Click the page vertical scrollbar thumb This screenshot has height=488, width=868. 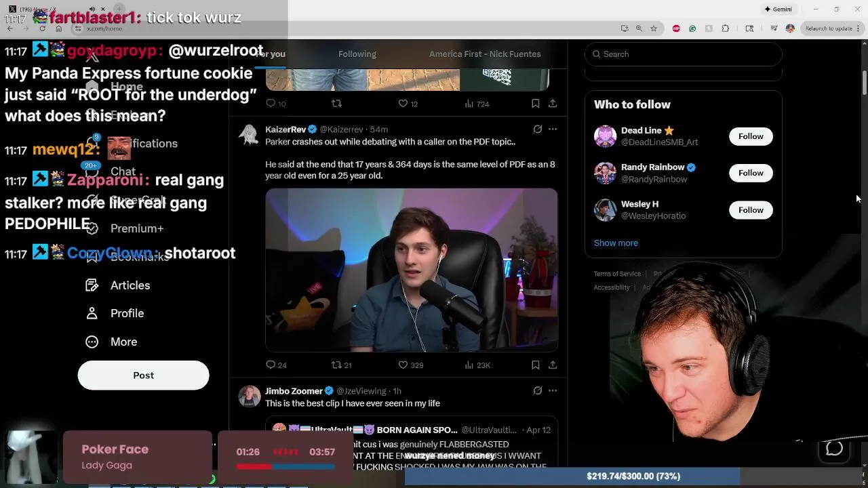865,83
